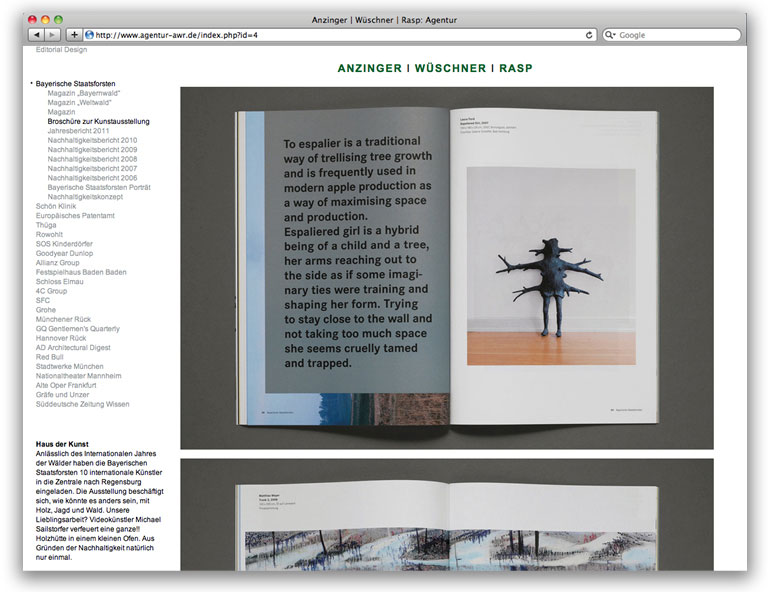Open Rowohlt client link
Viewport: 770px width, 592px height.
click(49, 235)
